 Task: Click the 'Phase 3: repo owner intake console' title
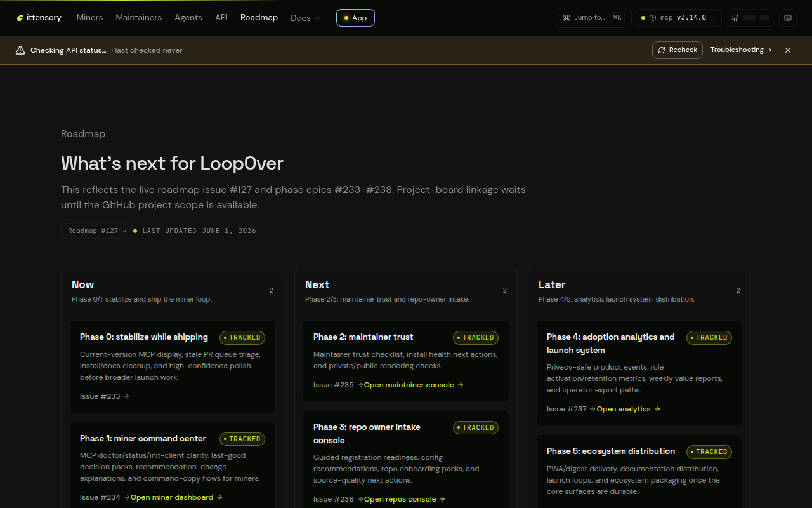click(367, 434)
